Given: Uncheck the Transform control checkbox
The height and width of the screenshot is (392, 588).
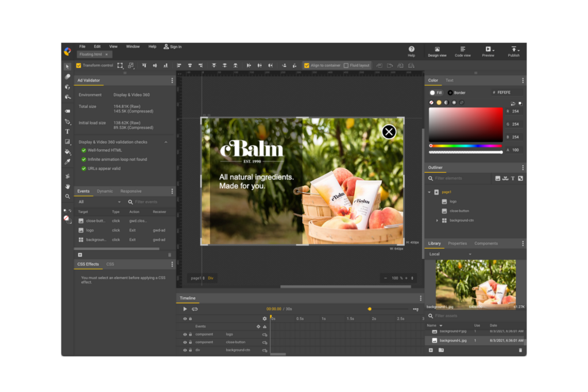Looking at the screenshot, I should tap(79, 65).
